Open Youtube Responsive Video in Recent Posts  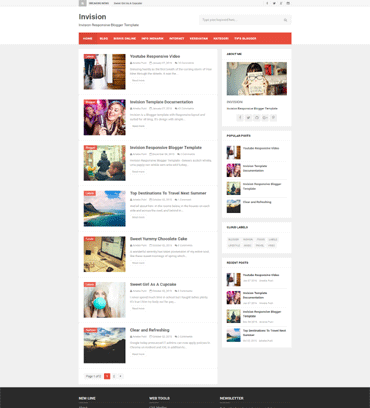coord(261,275)
